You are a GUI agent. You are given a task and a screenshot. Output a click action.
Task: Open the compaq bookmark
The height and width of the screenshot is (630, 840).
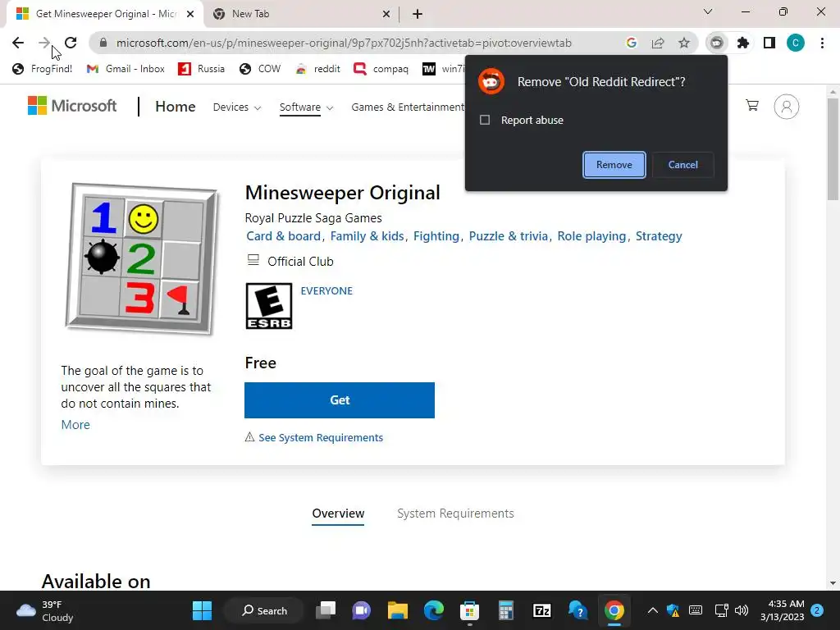pyautogui.click(x=381, y=69)
